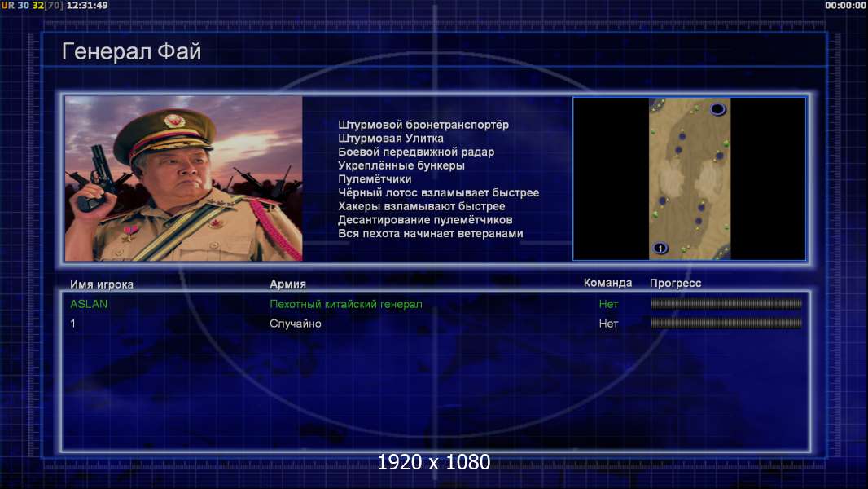Click the 00:00:00 timer overlay
The height and width of the screenshot is (489, 868).
point(844,6)
